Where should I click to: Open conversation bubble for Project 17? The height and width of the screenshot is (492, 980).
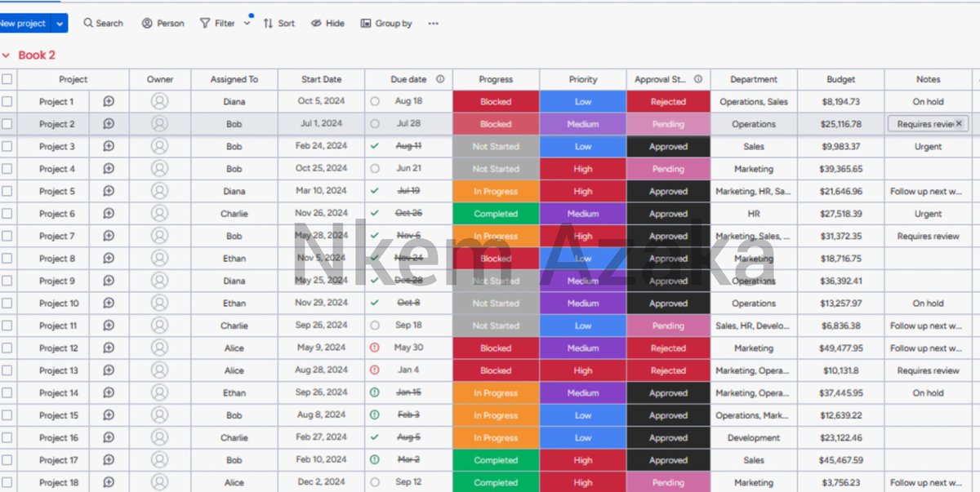[x=109, y=459]
